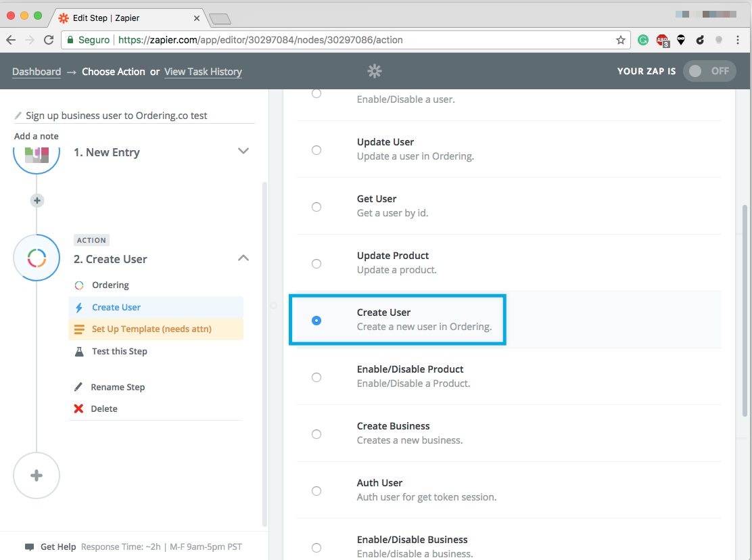Select the Enable/Disable Product radio button
Screen dimensions: 752x560
click(316, 377)
